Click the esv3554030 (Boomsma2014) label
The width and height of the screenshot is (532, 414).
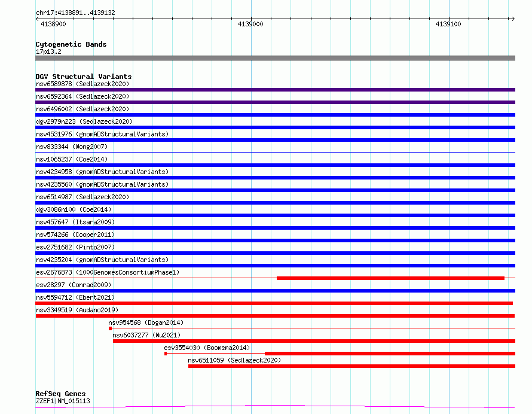click(x=207, y=348)
